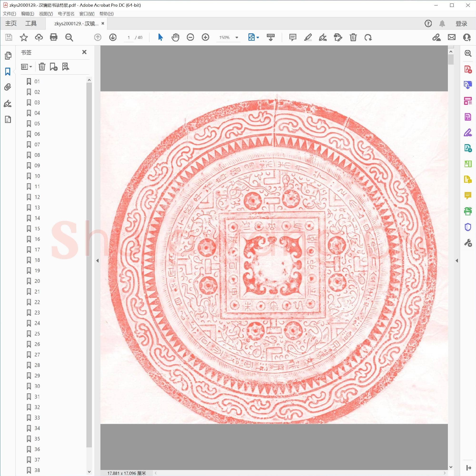Open the zoom level 150% dropdown

[237, 37]
